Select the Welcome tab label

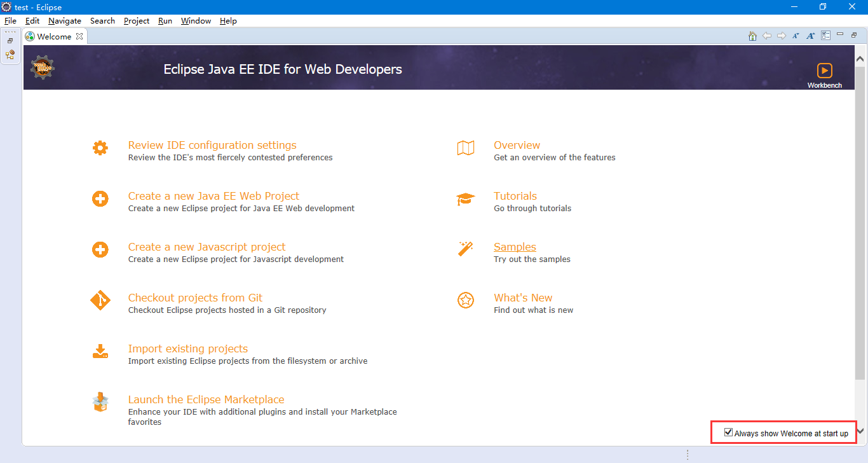pyautogui.click(x=54, y=37)
